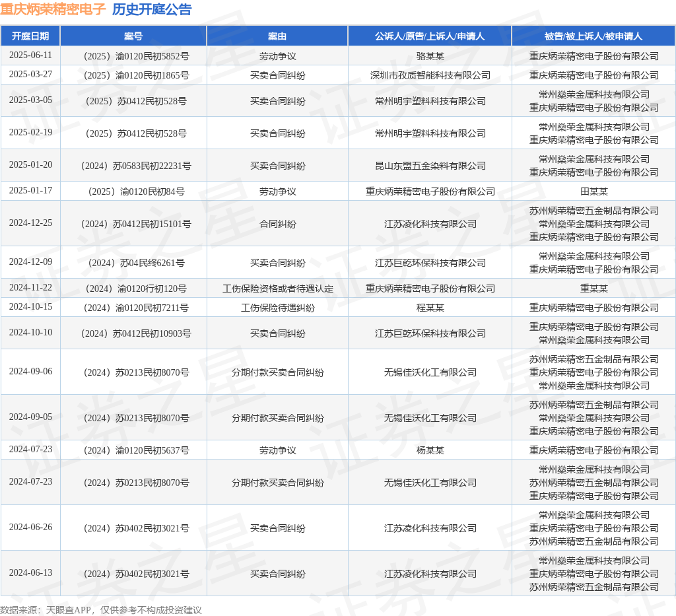This screenshot has height=616, width=676.
Task: Open case number 渝0120民初5852号
Action: coord(133,56)
